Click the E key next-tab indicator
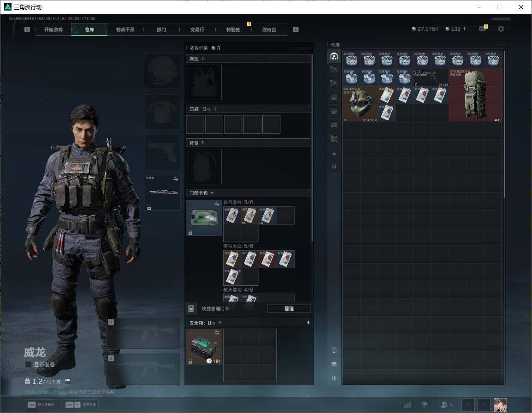Screen dimensions: 532x413 coord(296,29)
